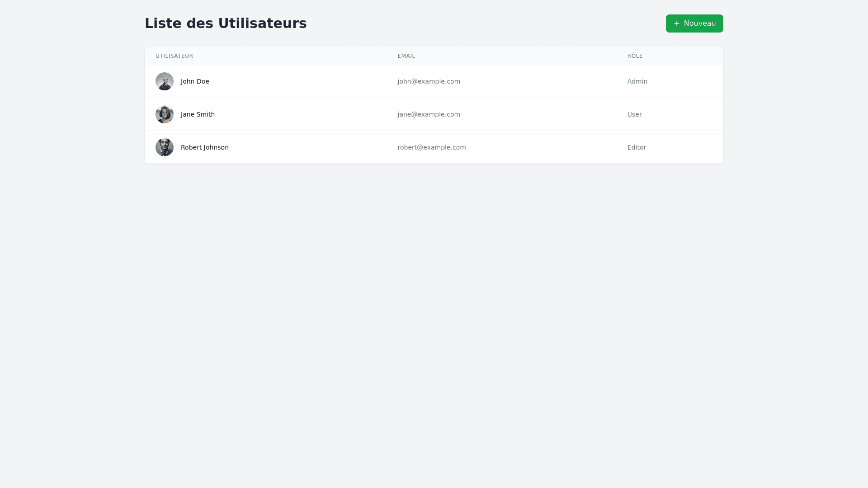The height and width of the screenshot is (488, 868).
Task: Click the Nouveau label text
Action: click(699, 23)
